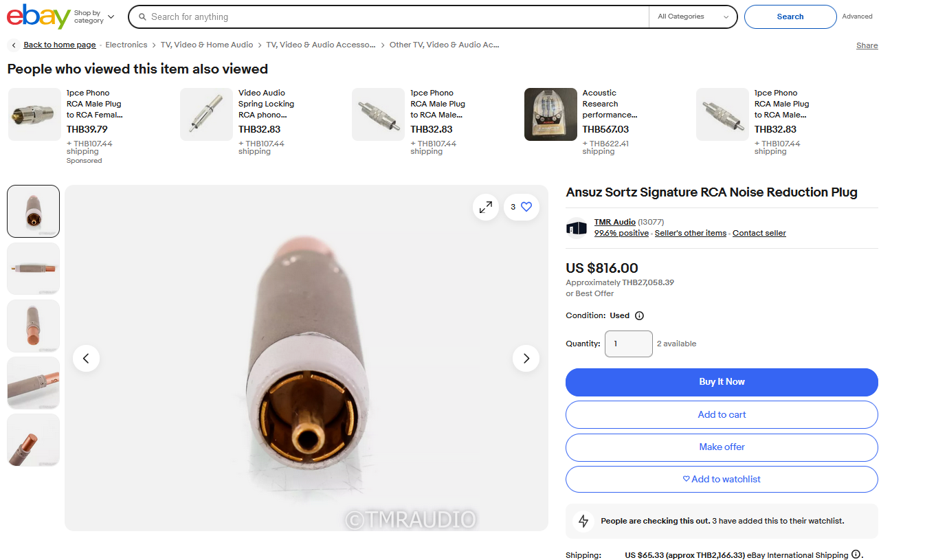Click the Make offer button
936x560 pixels.
click(722, 447)
